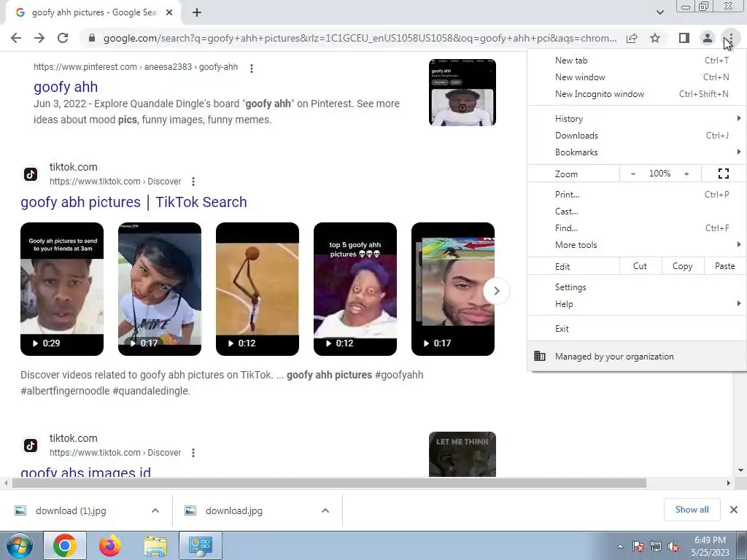The height and width of the screenshot is (560, 747).
Task: Expand options for download (1).jpg
Action: pyautogui.click(x=155, y=510)
